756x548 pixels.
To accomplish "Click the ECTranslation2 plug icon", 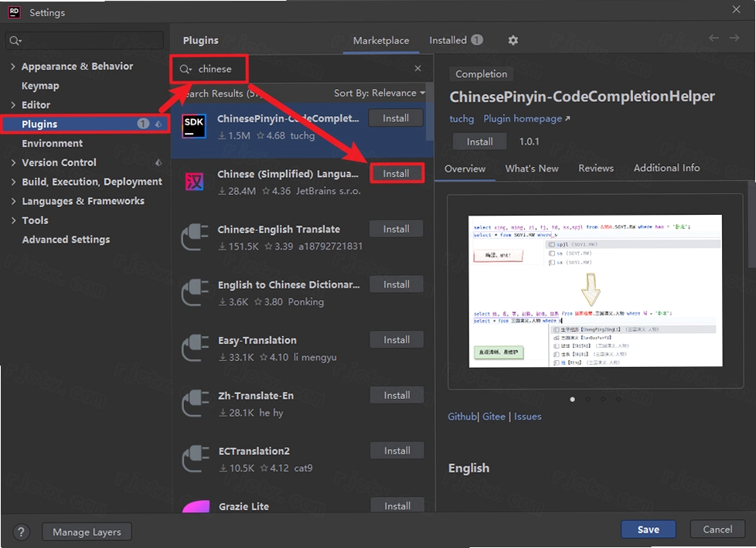I will point(195,459).
